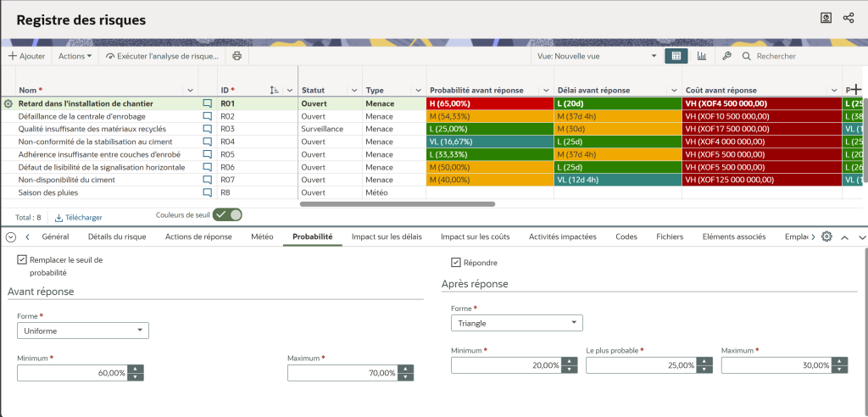Open the Actions de réponse tab

point(198,237)
